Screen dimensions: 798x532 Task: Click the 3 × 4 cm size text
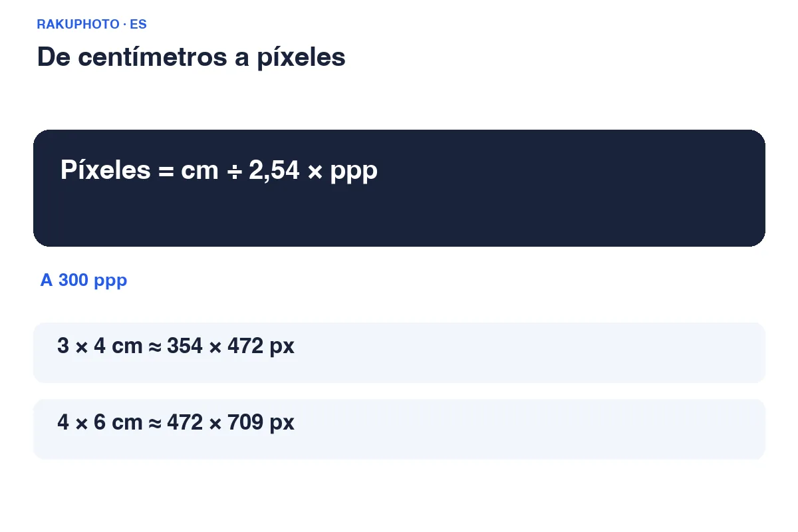click(x=100, y=346)
